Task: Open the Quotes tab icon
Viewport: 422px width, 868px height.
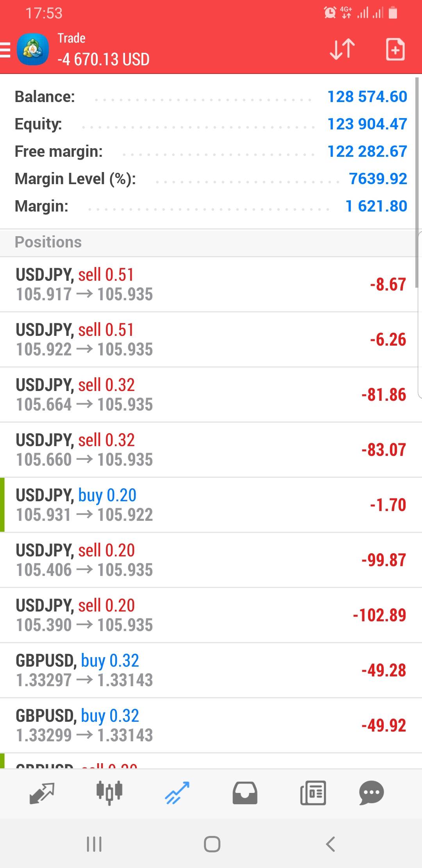Action: tap(42, 793)
